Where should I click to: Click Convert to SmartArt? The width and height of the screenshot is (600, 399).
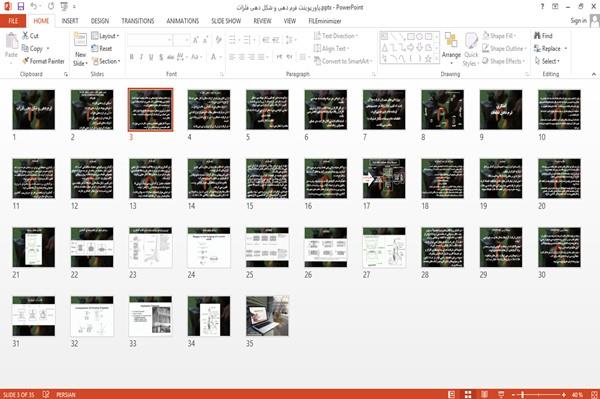(x=343, y=61)
